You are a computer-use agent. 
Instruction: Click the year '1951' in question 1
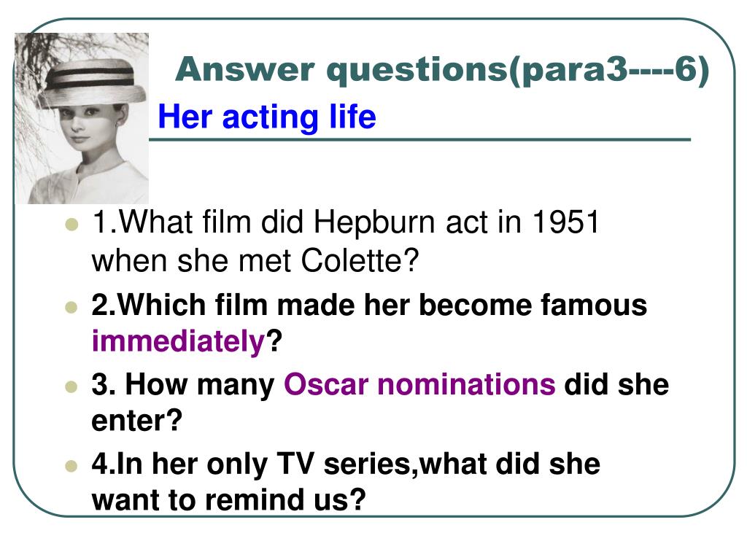coord(565,222)
